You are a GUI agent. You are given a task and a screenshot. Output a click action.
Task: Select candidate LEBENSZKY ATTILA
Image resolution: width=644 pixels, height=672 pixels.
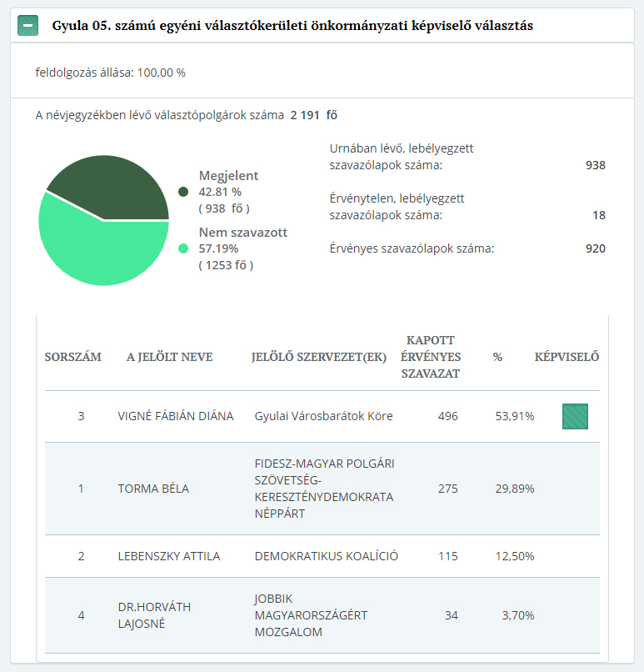click(x=169, y=556)
